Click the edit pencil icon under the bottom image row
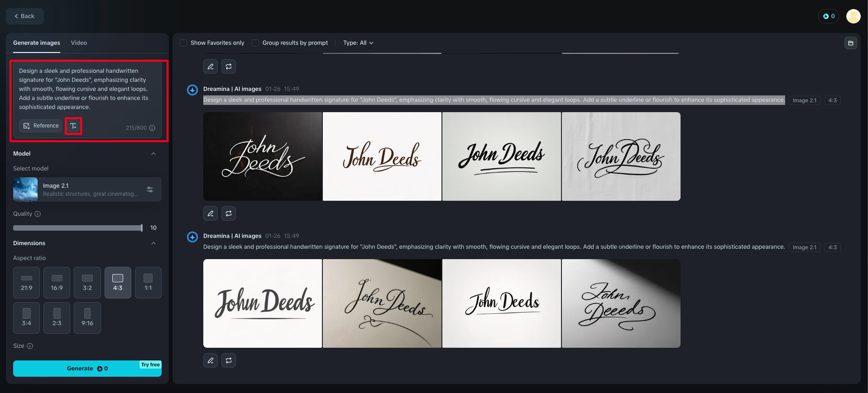This screenshot has height=393, width=868. [211, 360]
